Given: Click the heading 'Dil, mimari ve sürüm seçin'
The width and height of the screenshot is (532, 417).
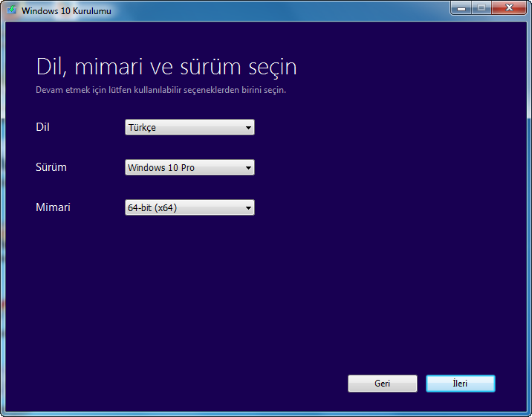Looking at the screenshot, I should click(166, 67).
